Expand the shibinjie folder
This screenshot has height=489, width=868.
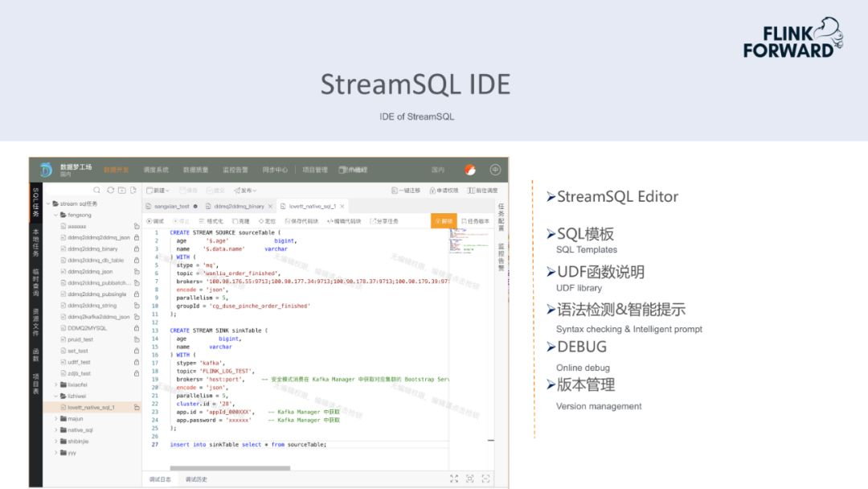tap(56, 442)
